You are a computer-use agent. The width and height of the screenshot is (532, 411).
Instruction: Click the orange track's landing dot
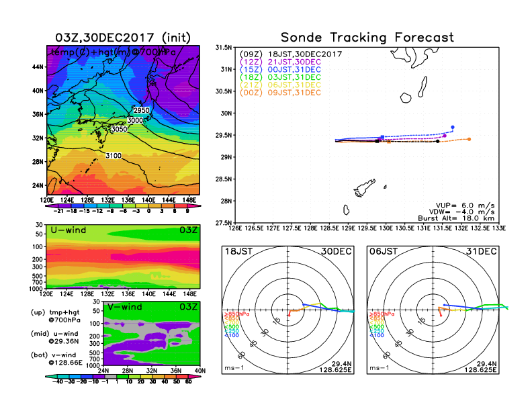coord(470,140)
